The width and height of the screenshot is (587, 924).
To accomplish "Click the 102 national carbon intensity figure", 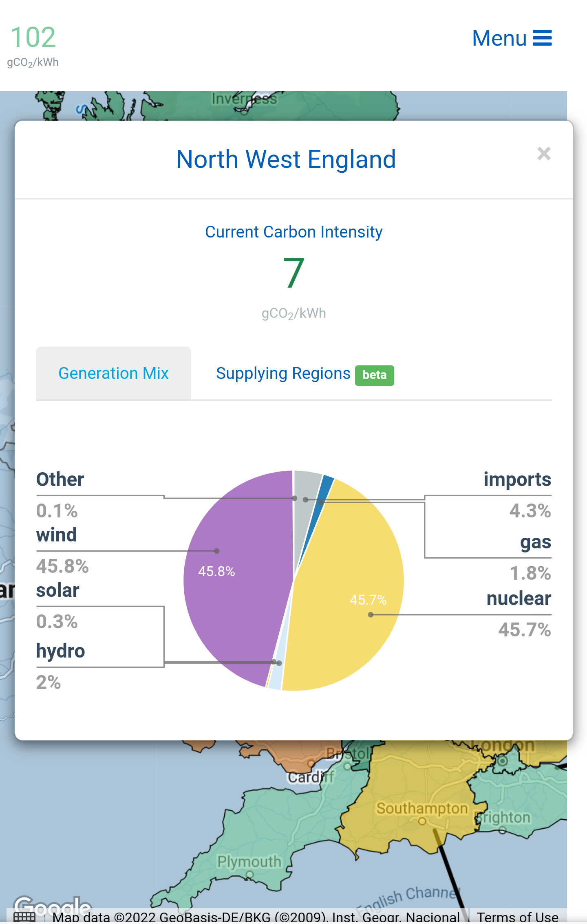I will pos(33,37).
